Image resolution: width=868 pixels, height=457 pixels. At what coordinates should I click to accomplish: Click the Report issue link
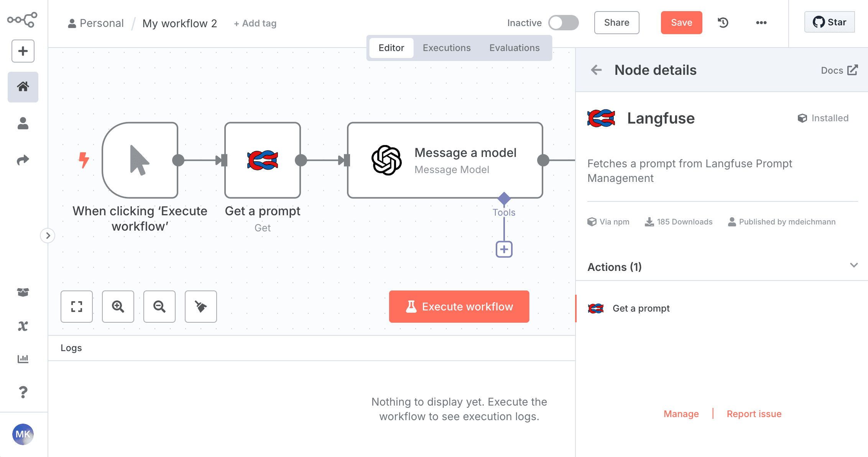tap(754, 414)
